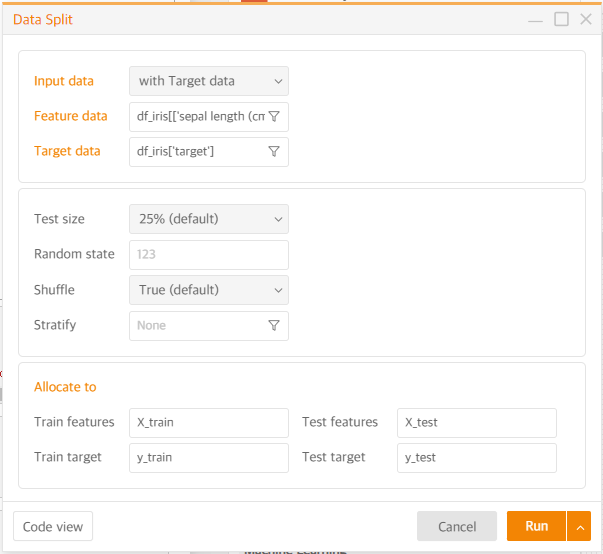
Task: Click the Feature data text field
Action: click(x=198, y=116)
